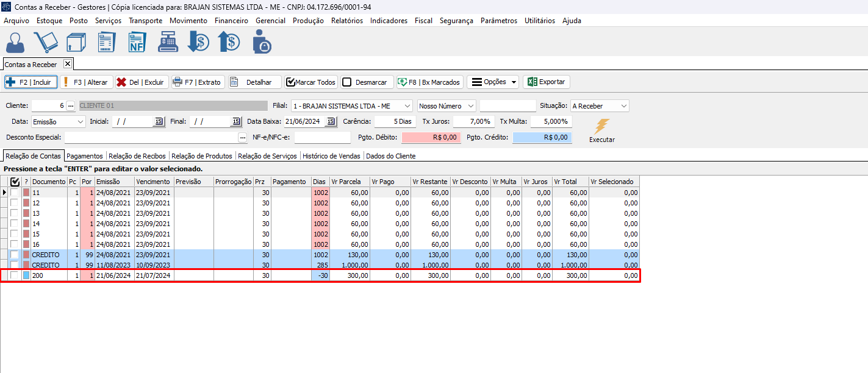Toggle the select-all checkbox in grid header
Viewport: 868px width, 373px height.
(15, 182)
